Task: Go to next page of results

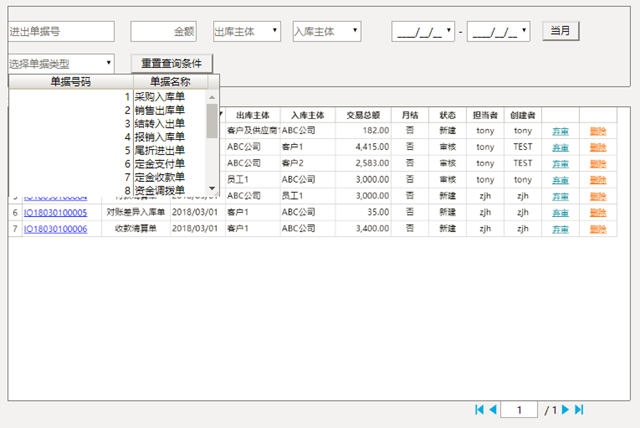Action: point(565,410)
